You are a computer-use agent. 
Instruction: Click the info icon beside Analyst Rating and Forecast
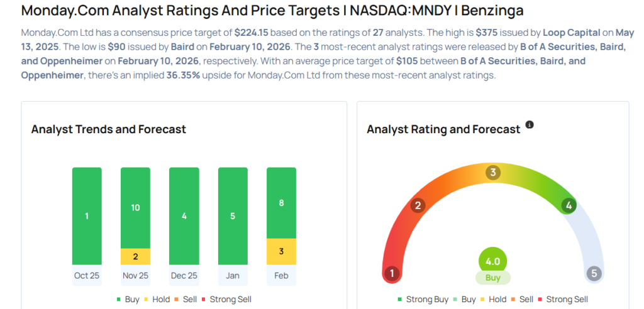pos(530,125)
